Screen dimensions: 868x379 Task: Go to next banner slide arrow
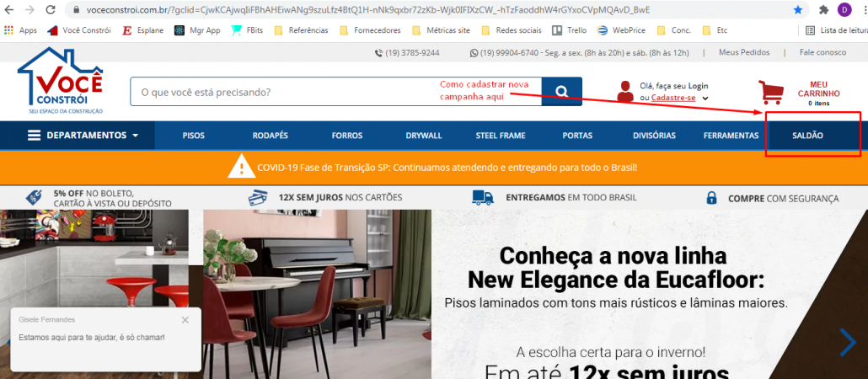(x=848, y=341)
